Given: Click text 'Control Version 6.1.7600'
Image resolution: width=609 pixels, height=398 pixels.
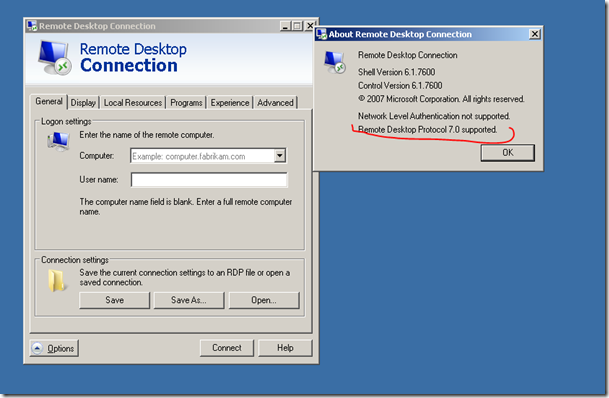Looking at the screenshot, I should click(400, 85).
